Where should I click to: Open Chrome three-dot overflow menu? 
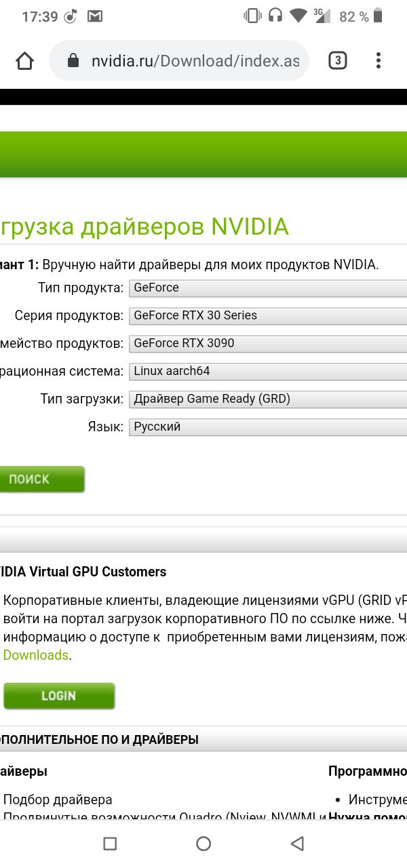(x=379, y=61)
